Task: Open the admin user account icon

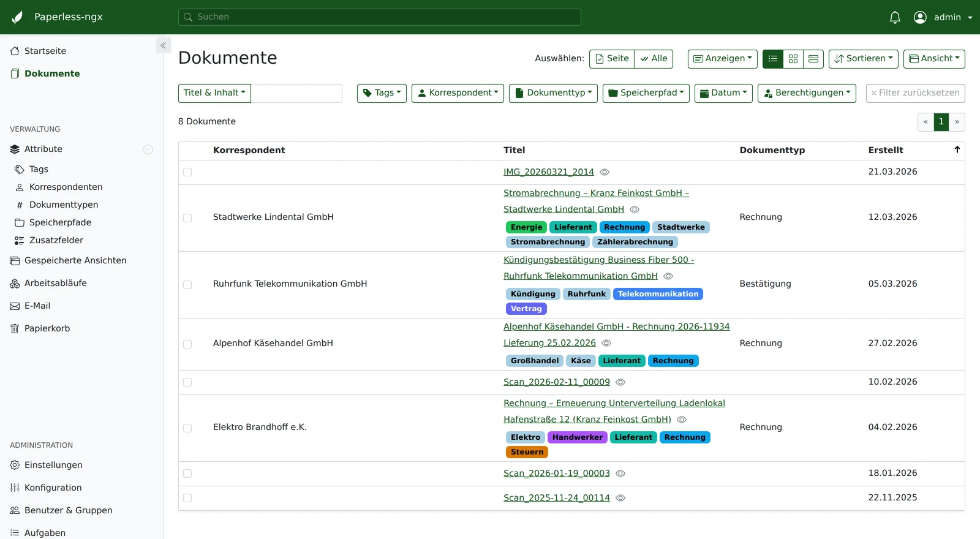Action: (x=920, y=17)
